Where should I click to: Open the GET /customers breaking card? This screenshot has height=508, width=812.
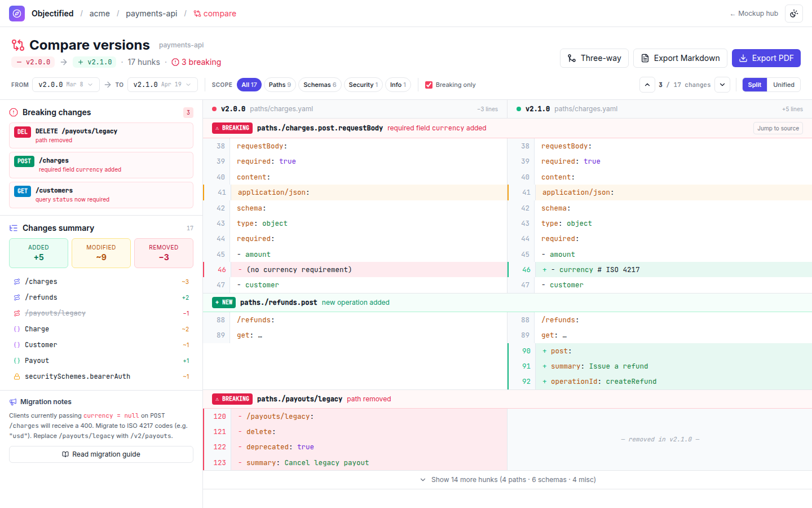(101, 195)
